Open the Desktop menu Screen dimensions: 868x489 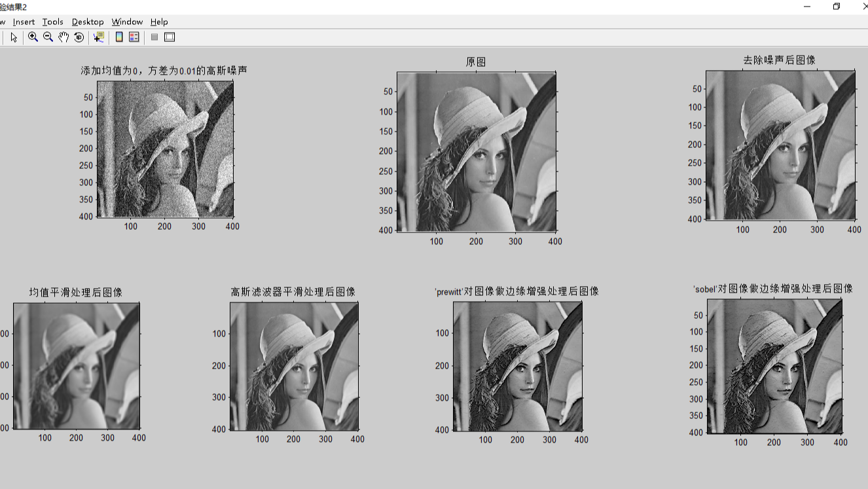click(x=88, y=22)
